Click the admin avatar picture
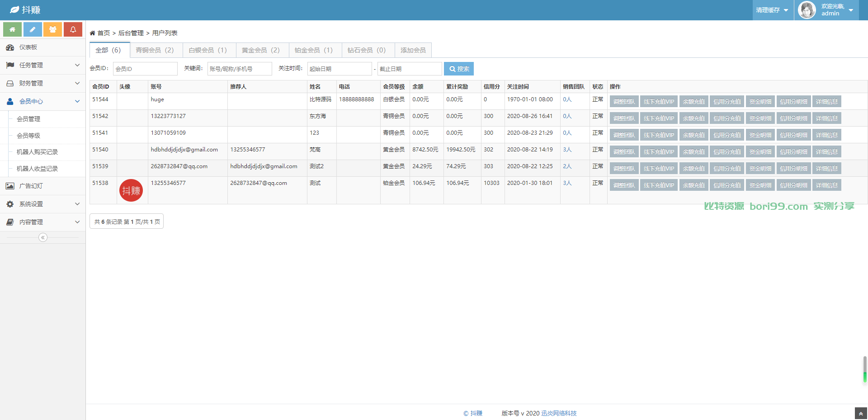This screenshot has width=868, height=420. [807, 10]
